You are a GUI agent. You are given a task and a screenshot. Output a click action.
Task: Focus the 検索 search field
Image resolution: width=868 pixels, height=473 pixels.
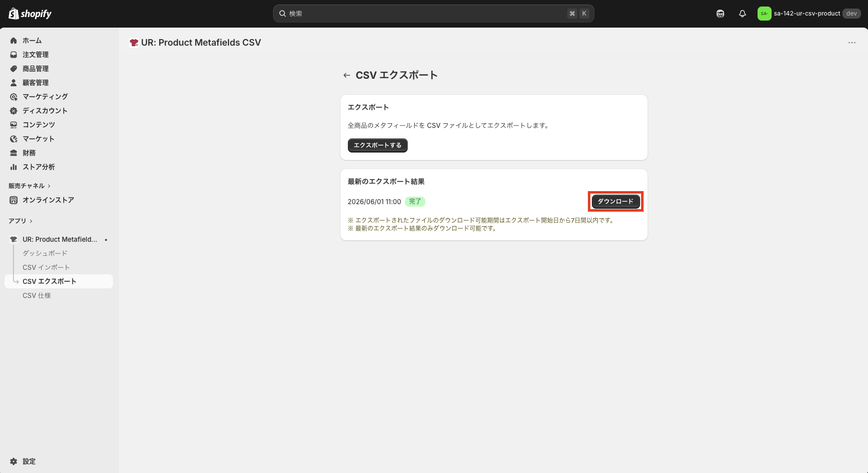[x=433, y=14]
